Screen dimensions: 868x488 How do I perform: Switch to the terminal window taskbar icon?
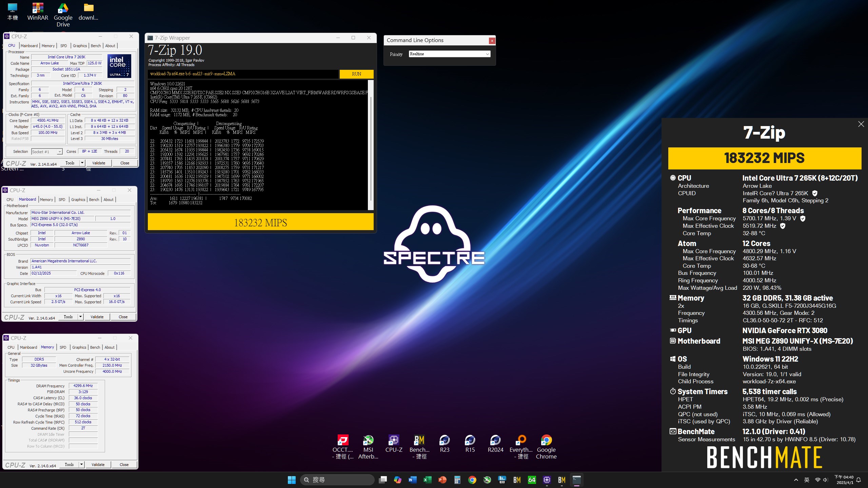tap(577, 480)
